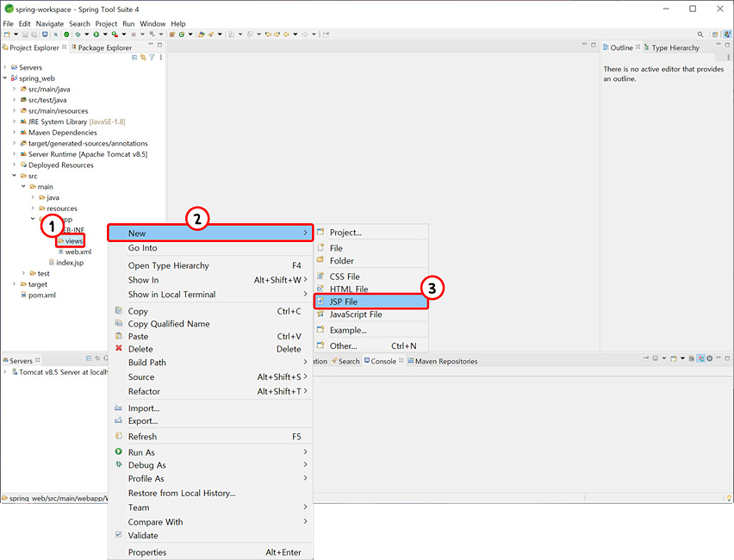The height and width of the screenshot is (560, 734).
Task: Select the Spring perspective icon
Action: (x=727, y=34)
